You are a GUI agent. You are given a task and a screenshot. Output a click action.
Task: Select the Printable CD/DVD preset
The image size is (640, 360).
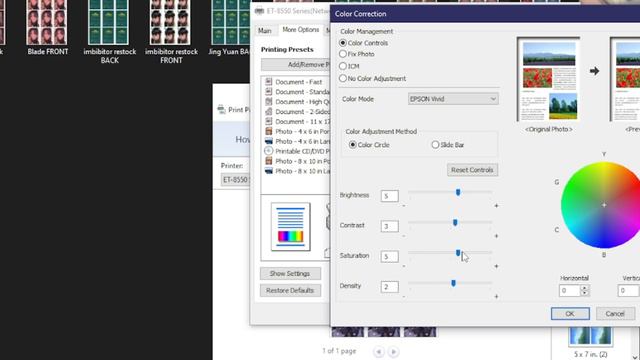point(297,151)
